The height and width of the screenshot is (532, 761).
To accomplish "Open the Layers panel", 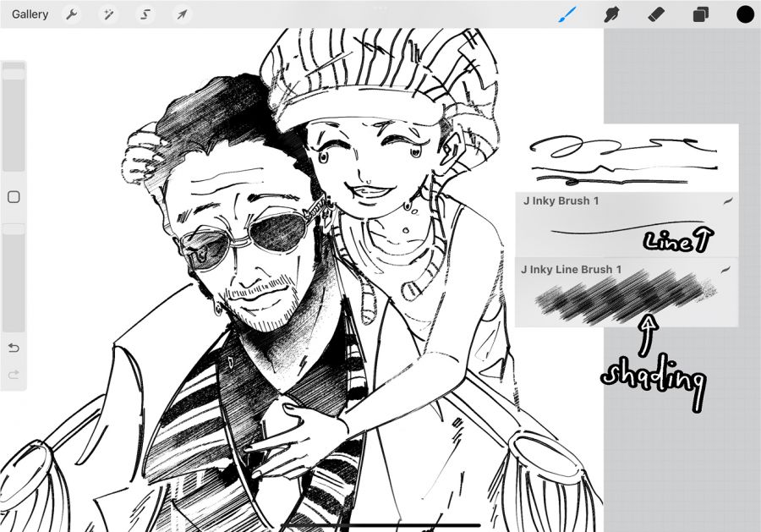I will pyautogui.click(x=701, y=14).
